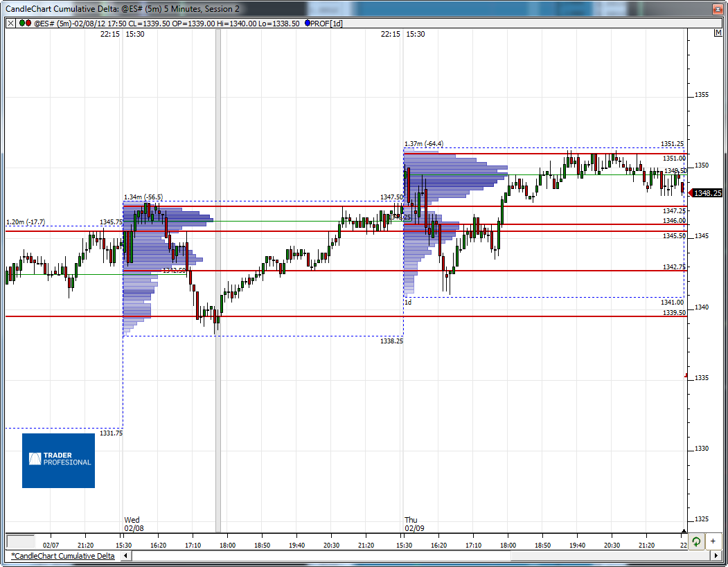The height and width of the screenshot is (567, 728).
Task: Click the 1.37m (-64.4) volume label
Action: coord(423,144)
